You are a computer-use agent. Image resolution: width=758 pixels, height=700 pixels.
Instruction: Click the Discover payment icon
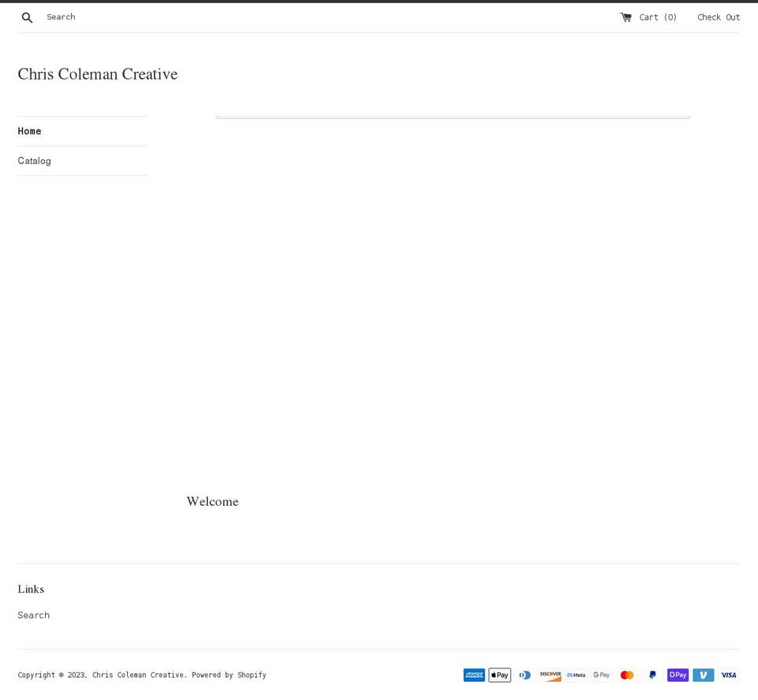[x=550, y=675]
